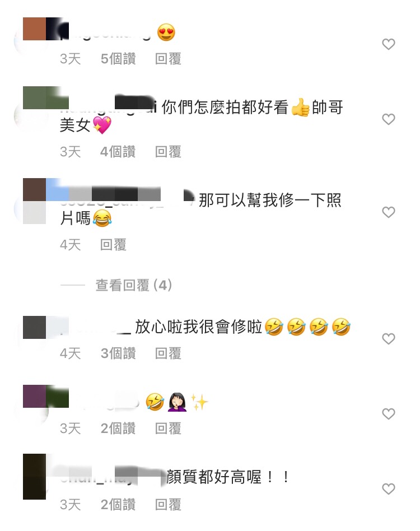The image size is (420, 531).
Task: View 4個讚 likes on 帥哥美女 comment
Action: pyautogui.click(x=118, y=152)
